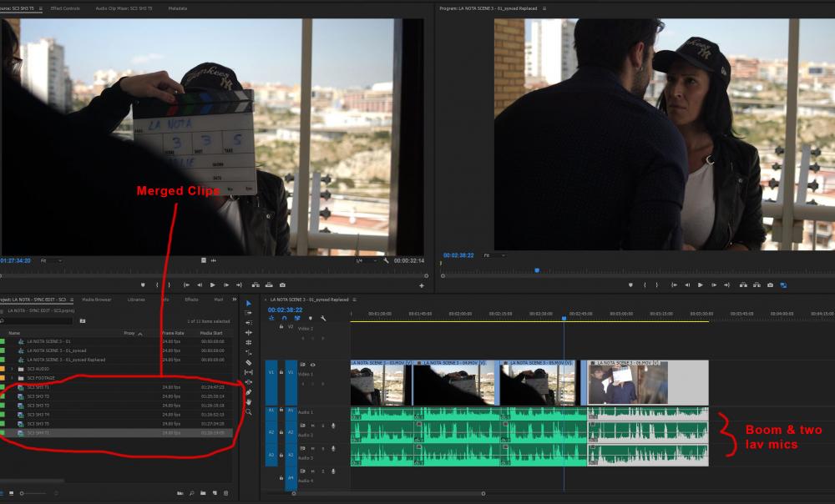Toggle the lock on track V1
Viewport: 835px width, 504px height.
tap(281, 372)
